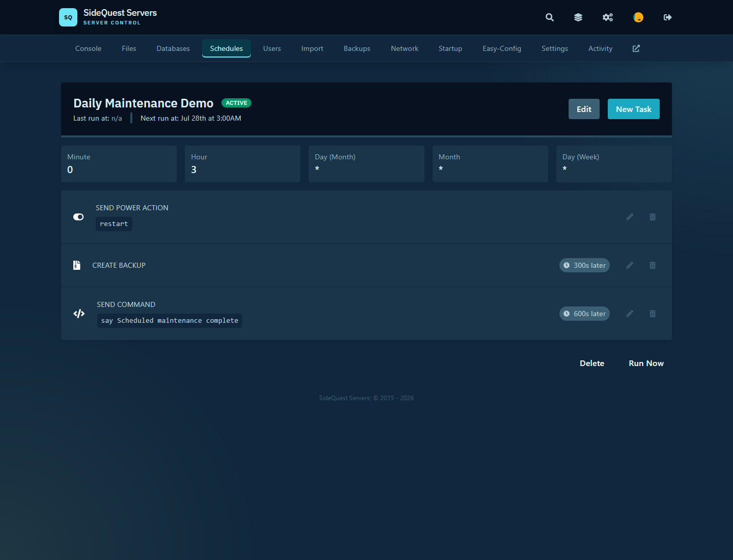The image size is (733, 560).
Task: Switch to the Console tab
Action: [x=89, y=48]
